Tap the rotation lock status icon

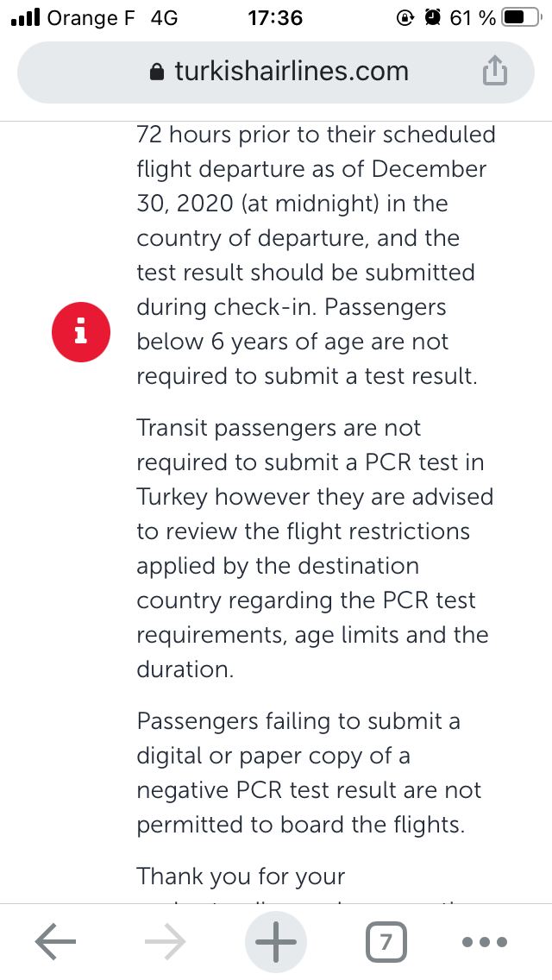(x=405, y=18)
